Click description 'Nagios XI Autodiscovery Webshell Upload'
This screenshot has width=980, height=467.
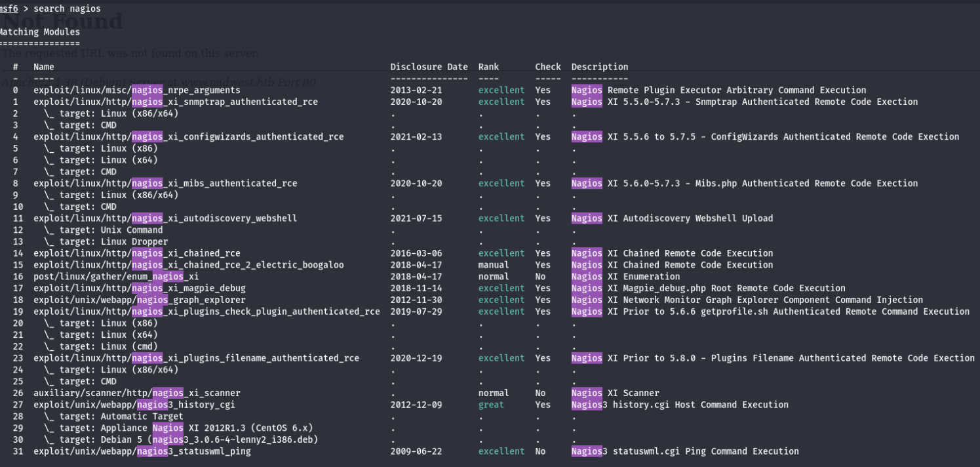[x=672, y=218]
